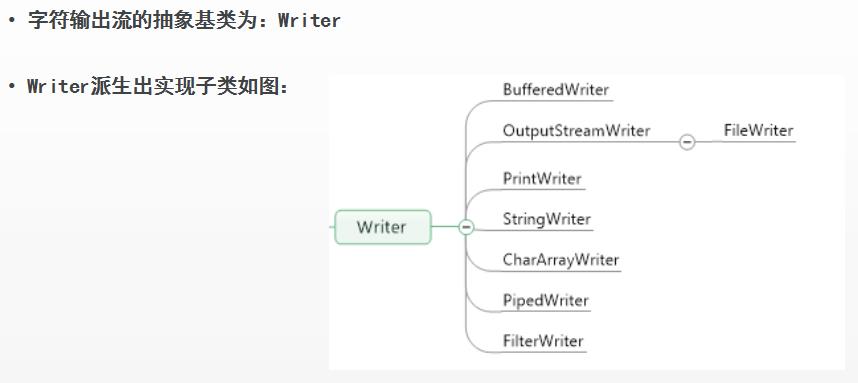Collapse the Writer node's children
858x383 pixels.
click(x=466, y=227)
